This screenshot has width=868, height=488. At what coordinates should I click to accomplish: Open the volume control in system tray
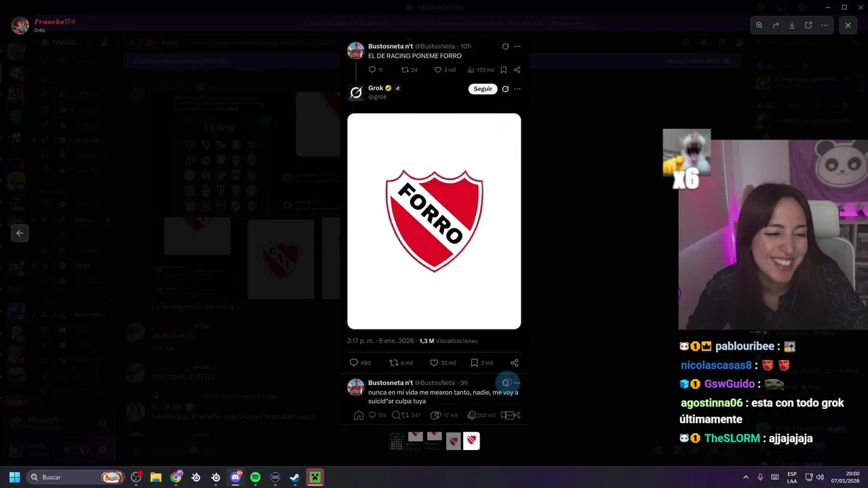820,477
